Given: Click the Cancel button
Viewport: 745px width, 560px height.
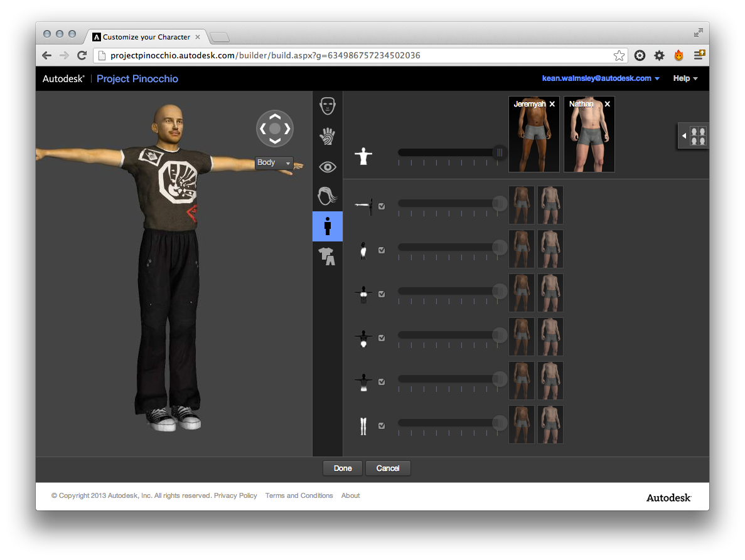Looking at the screenshot, I should (x=388, y=468).
